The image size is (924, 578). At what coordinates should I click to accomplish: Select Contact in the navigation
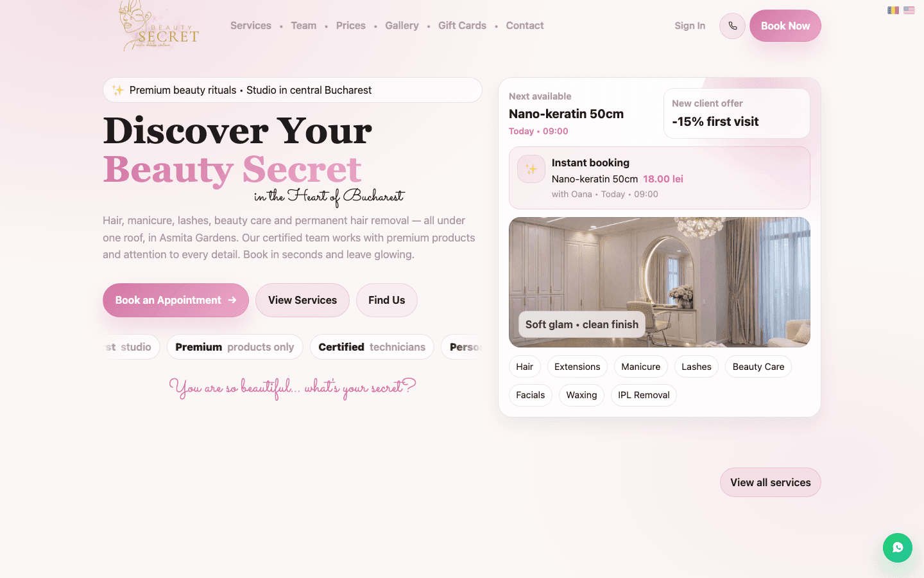[524, 26]
